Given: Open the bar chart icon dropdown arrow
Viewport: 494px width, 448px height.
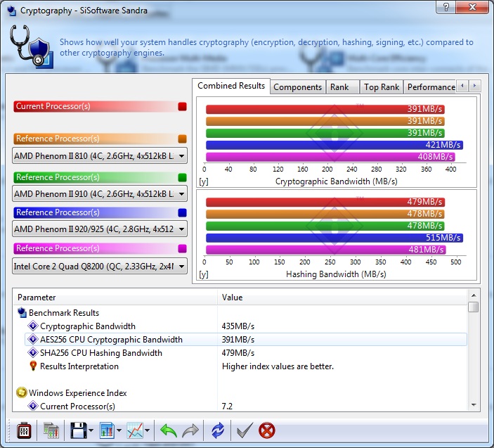Looking at the screenshot, I should click(119, 430).
